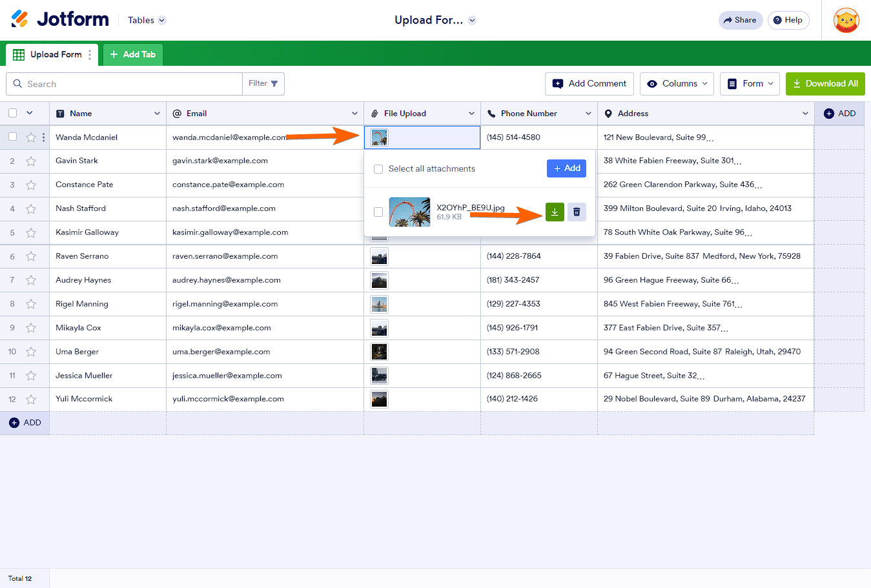Click the Download All button
Viewport: 871px width, 588px height.
click(825, 84)
